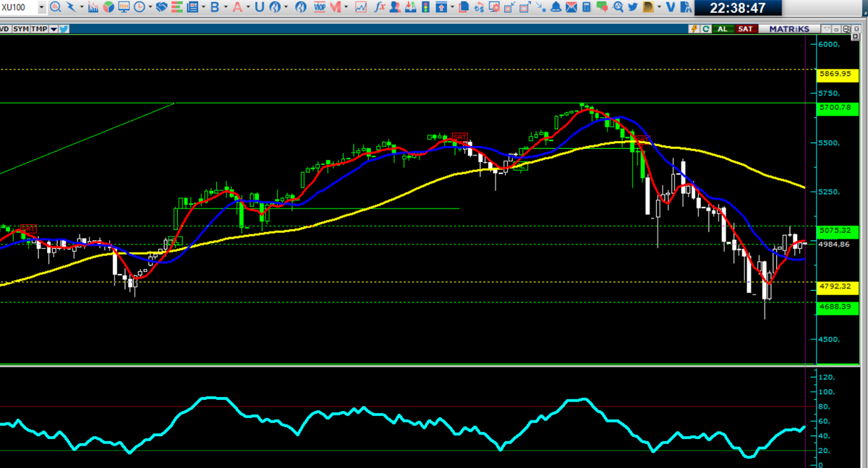Click the red M toolbar icon
The width and height of the screenshot is (868, 468).
coord(336,7)
